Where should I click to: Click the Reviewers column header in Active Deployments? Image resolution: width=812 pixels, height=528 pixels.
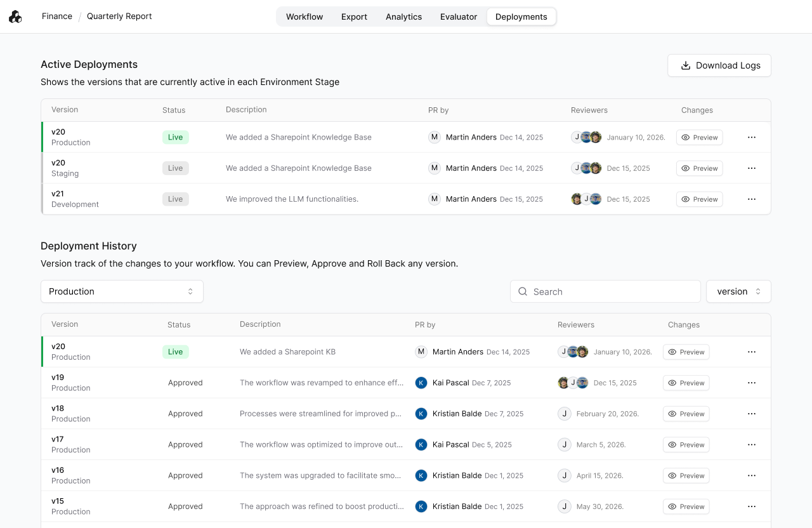click(589, 110)
